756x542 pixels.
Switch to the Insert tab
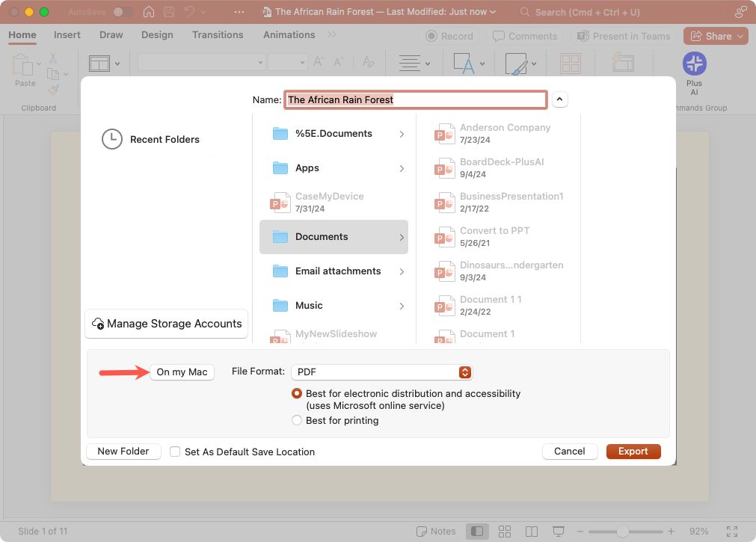click(x=67, y=34)
